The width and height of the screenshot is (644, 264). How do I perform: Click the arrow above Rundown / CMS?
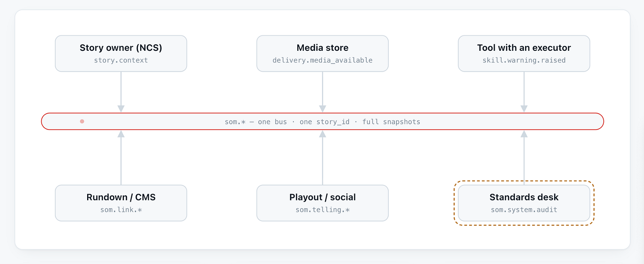click(x=121, y=157)
